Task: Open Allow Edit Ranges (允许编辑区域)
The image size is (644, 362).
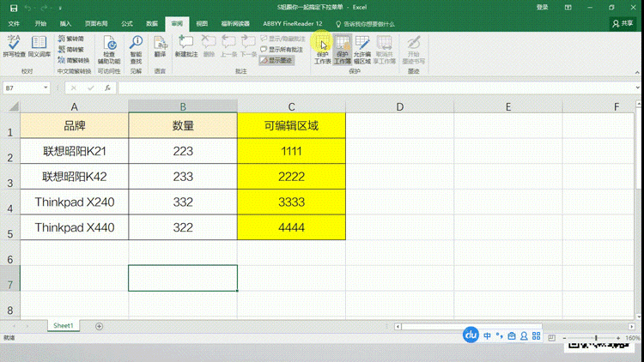Action: (361, 50)
